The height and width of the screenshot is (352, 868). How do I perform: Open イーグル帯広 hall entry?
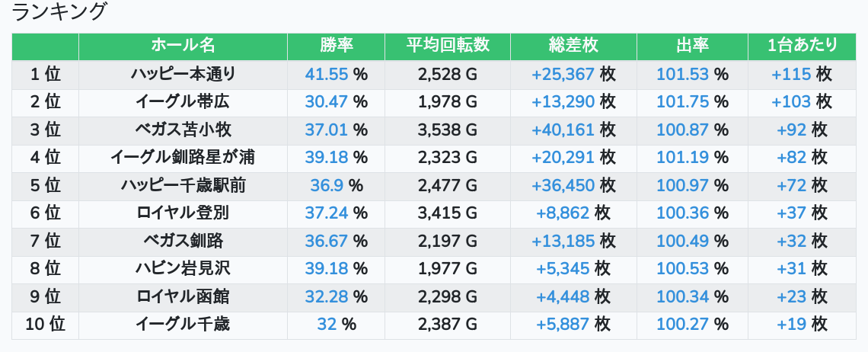pos(183,102)
